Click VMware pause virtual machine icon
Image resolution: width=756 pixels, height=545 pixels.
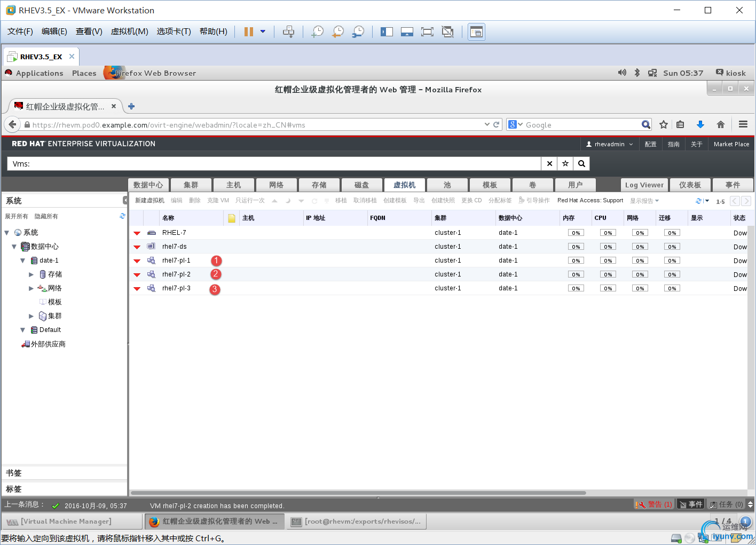(x=248, y=31)
